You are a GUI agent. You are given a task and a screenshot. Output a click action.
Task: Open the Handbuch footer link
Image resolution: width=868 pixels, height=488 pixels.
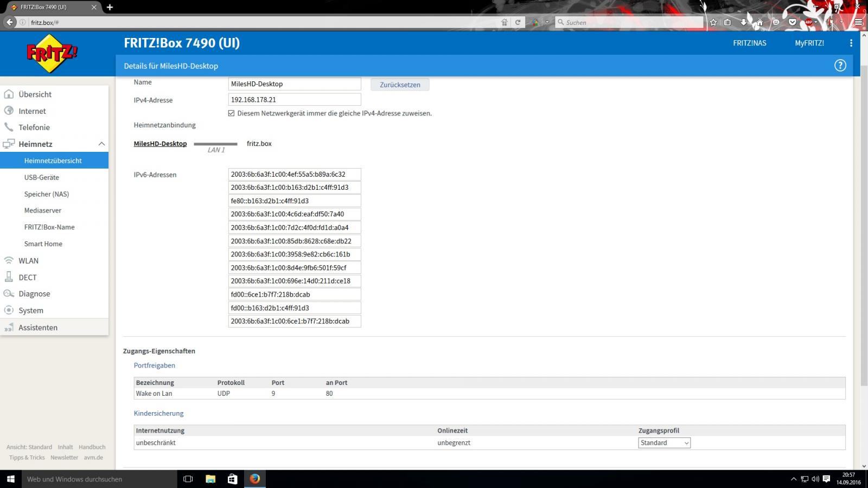(x=92, y=447)
